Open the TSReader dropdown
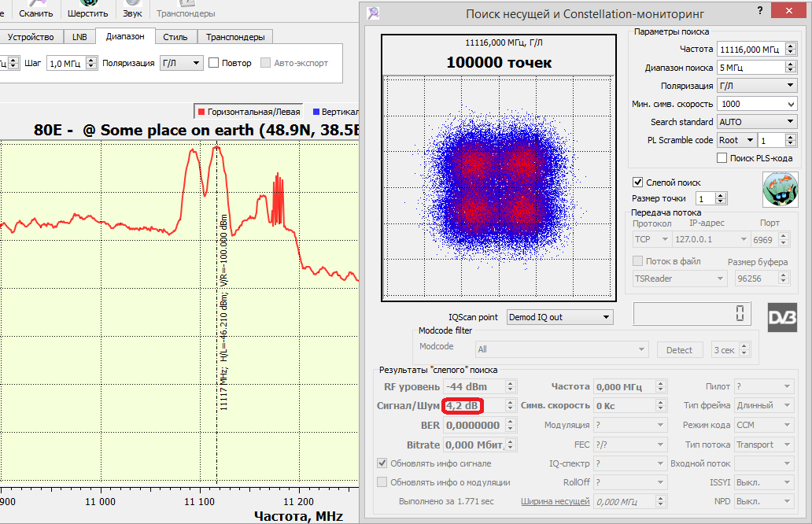Image resolution: width=812 pixels, height=524 pixels. [680, 279]
